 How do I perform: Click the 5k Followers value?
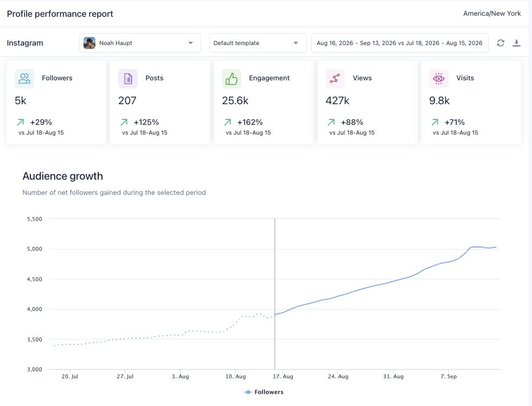point(21,101)
